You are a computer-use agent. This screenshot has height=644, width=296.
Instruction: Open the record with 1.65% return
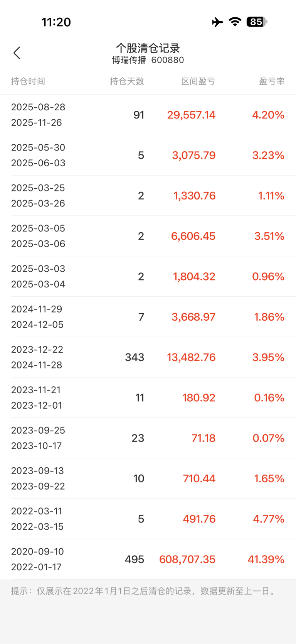(x=148, y=478)
